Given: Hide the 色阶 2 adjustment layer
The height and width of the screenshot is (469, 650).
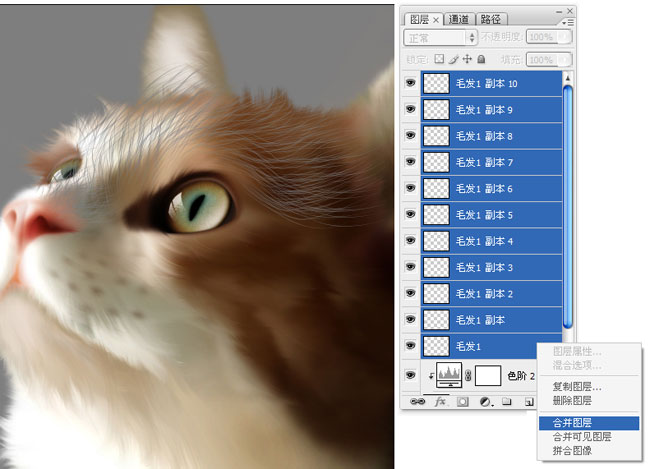Looking at the screenshot, I should [410, 376].
